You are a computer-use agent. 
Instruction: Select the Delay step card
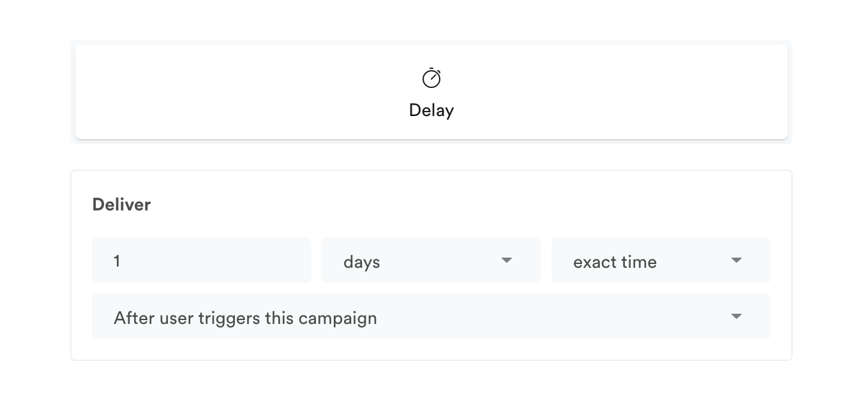pyautogui.click(x=431, y=92)
